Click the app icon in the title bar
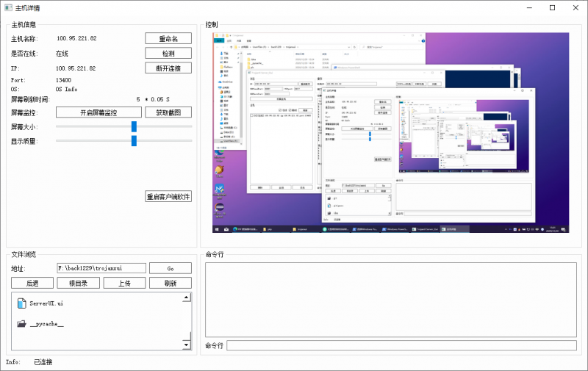Screen dimensions: 588x371 click(x=8, y=7)
